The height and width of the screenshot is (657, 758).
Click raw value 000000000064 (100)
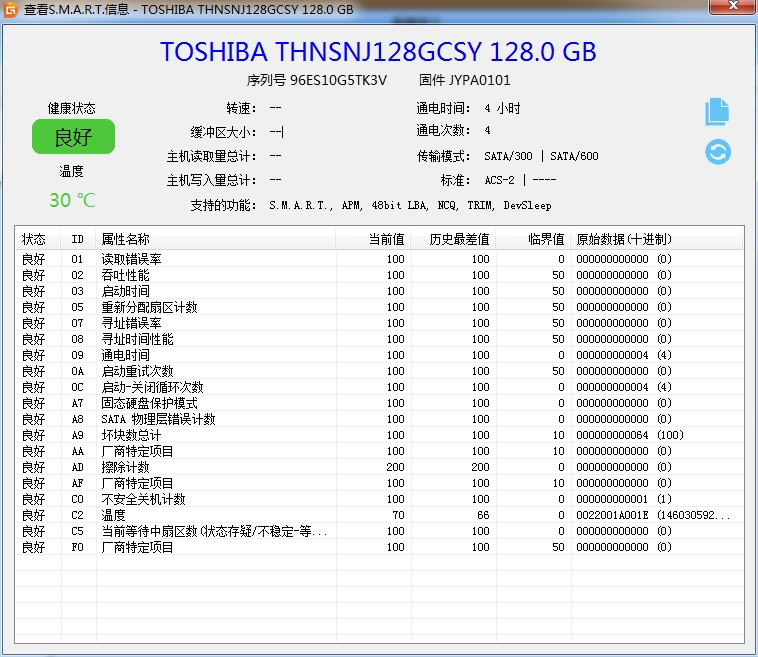click(x=630, y=435)
